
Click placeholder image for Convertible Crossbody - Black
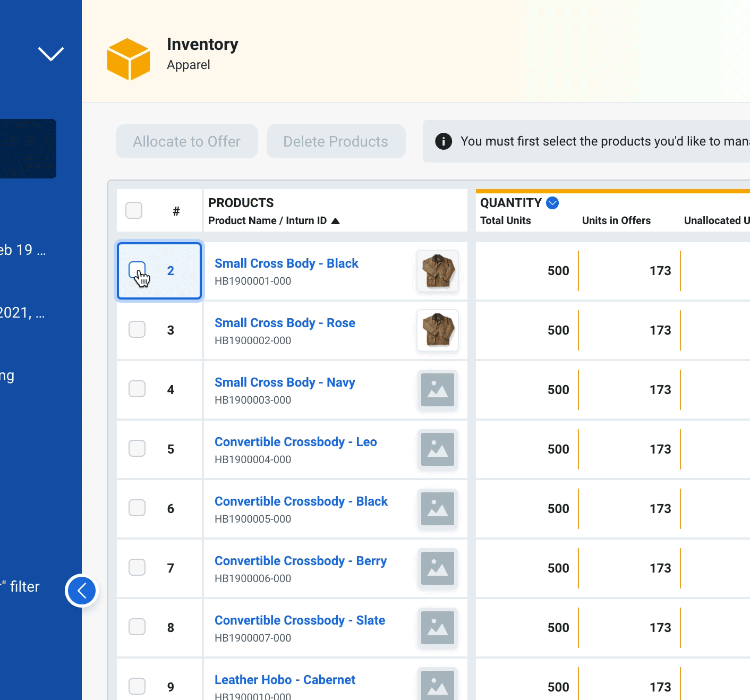tap(438, 509)
